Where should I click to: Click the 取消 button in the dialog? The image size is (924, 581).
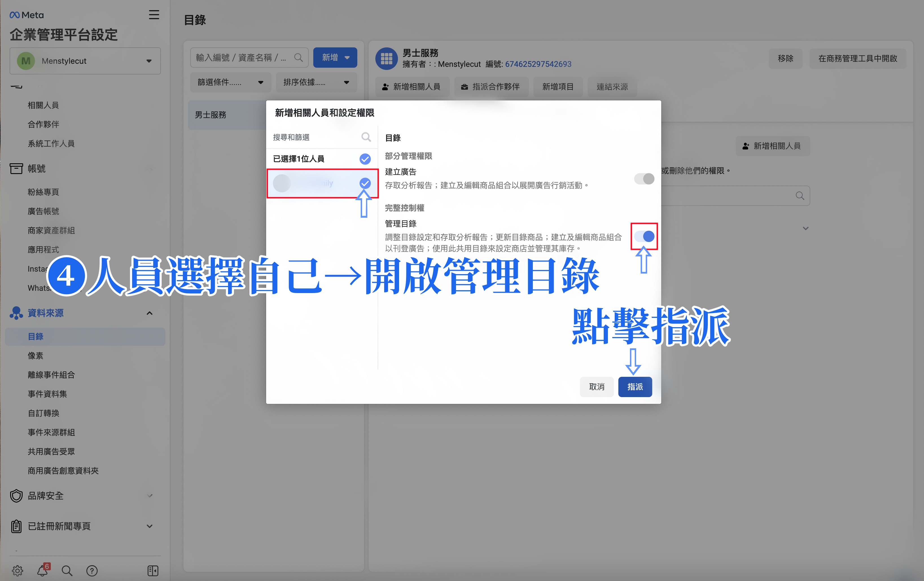pos(596,387)
